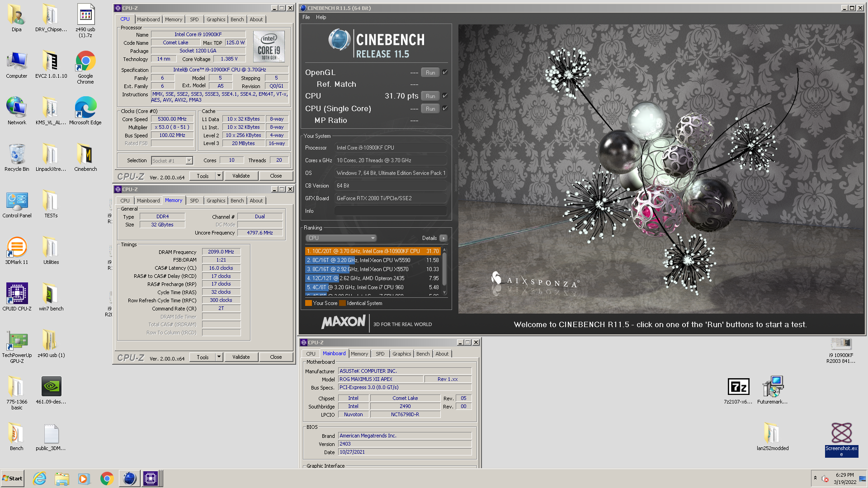This screenshot has height=488, width=868.
Task: Click the Cinebench Info input field
Action: click(391, 211)
